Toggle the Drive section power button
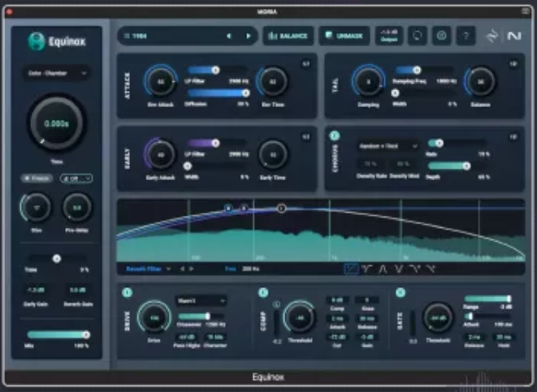This screenshot has height=392, width=537. coord(127,292)
